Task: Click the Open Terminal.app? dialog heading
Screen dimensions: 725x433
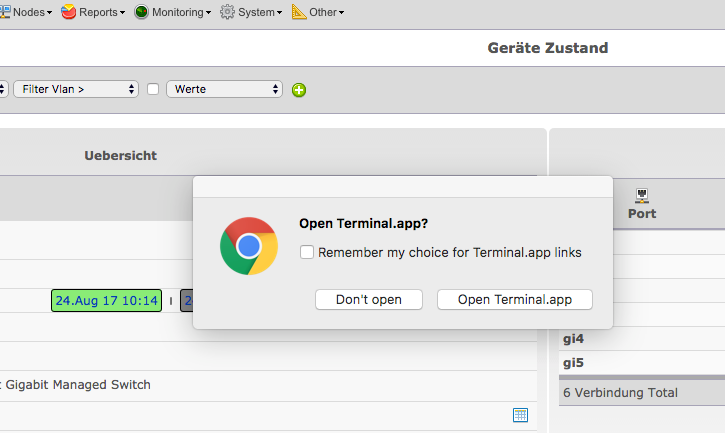Action: 363,223
